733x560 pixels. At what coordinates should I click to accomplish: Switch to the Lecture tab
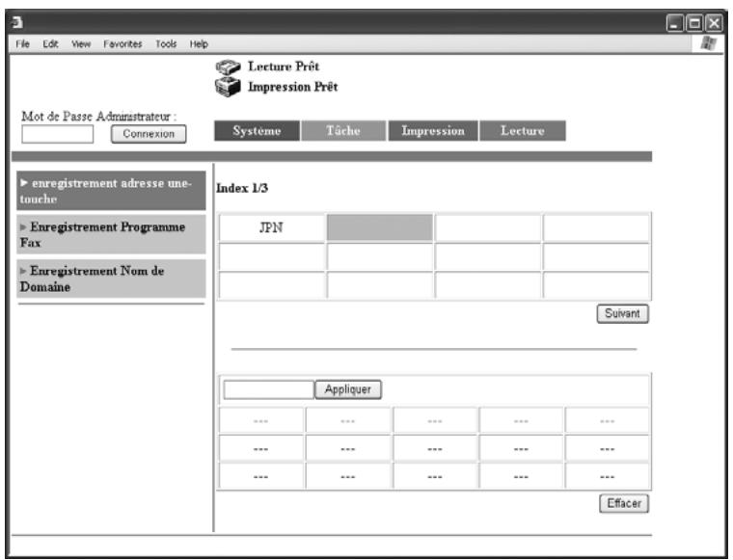tap(523, 131)
